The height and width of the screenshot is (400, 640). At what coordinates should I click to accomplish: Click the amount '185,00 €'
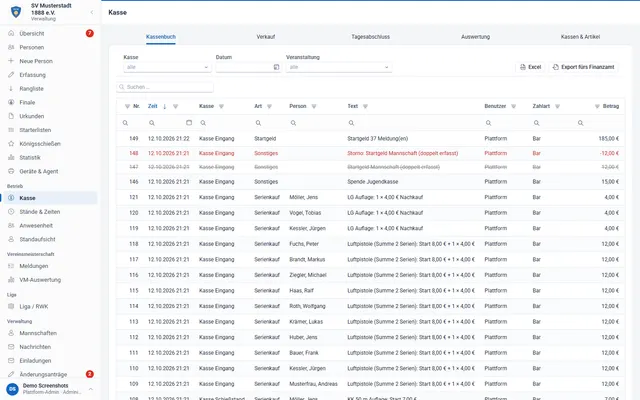(609, 139)
